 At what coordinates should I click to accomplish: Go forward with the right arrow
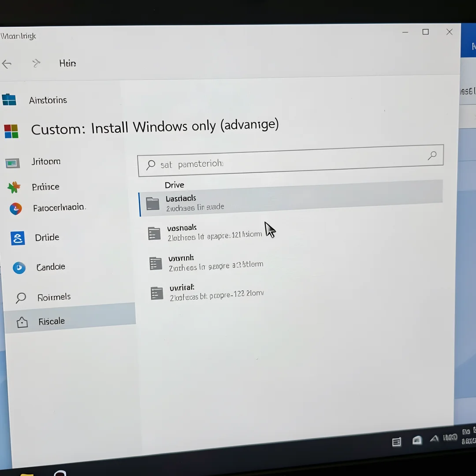point(36,63)
